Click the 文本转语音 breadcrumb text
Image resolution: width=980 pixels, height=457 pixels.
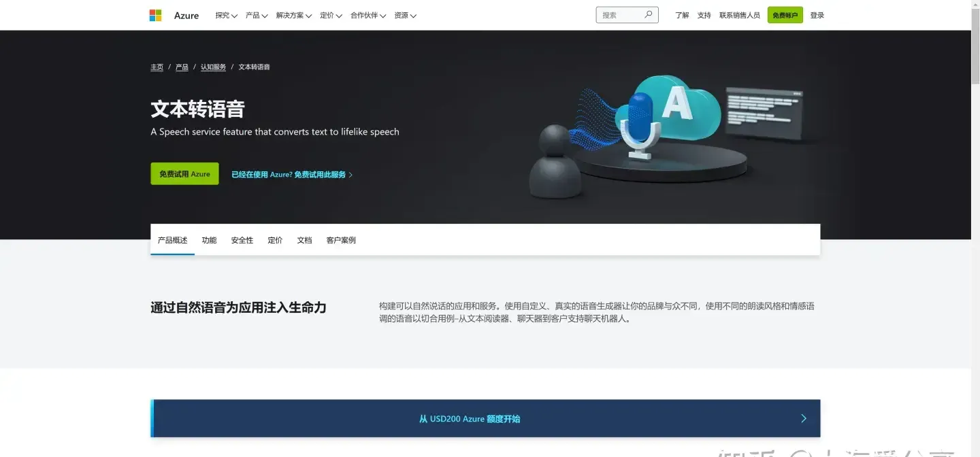pos(254,67)
